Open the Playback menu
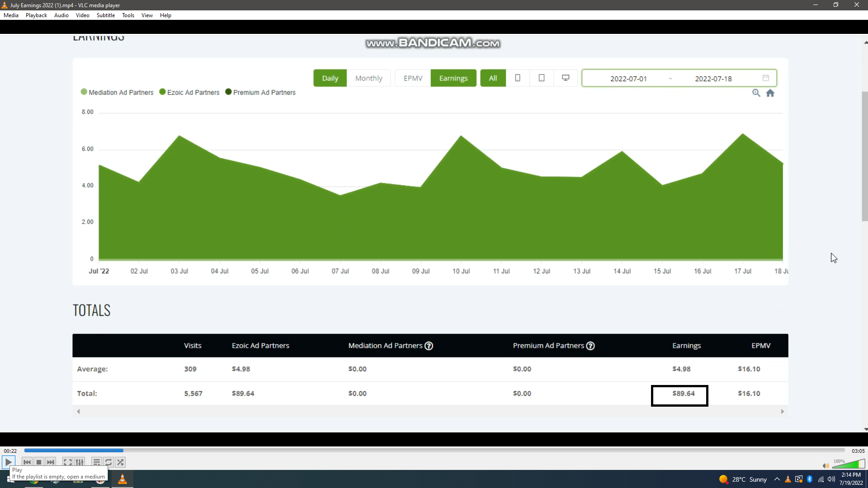 36,15
